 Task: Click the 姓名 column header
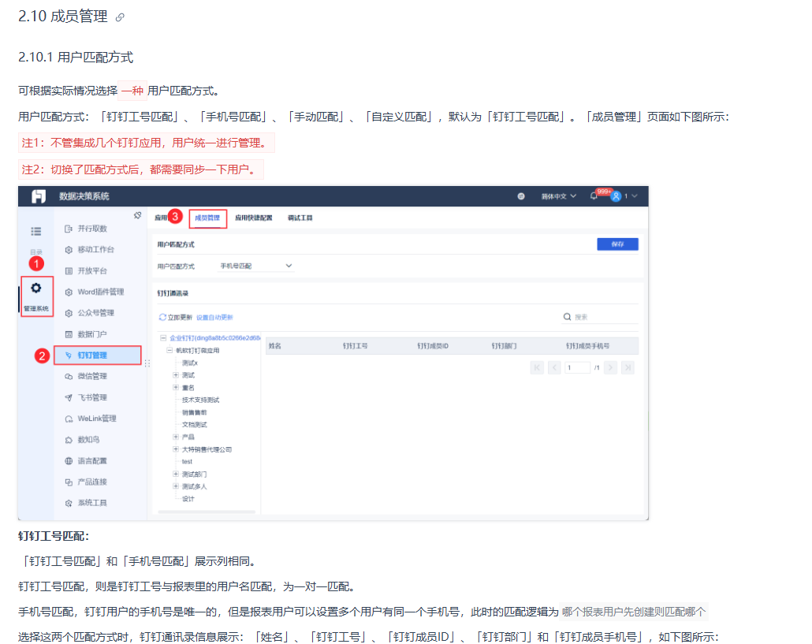tap(275, 346)
